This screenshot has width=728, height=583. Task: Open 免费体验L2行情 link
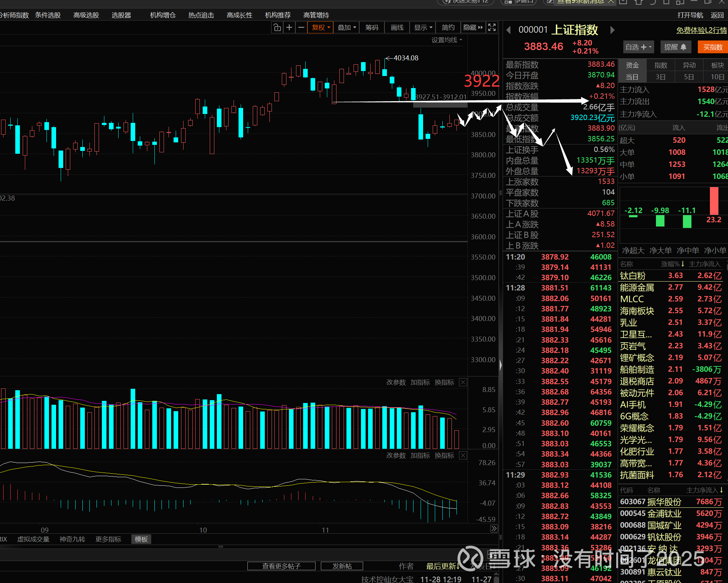click(701, 30)
